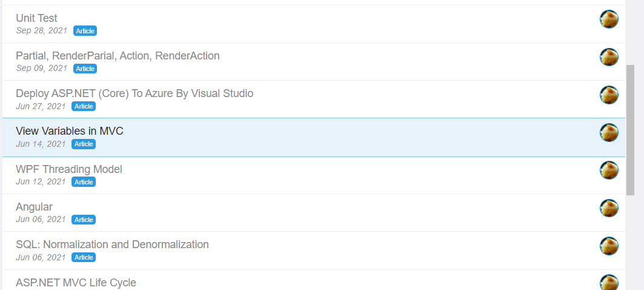The height and width of the screenshot is (290, 644).
Task: Click the vertical scrollbar thumb
Action: 630,130
